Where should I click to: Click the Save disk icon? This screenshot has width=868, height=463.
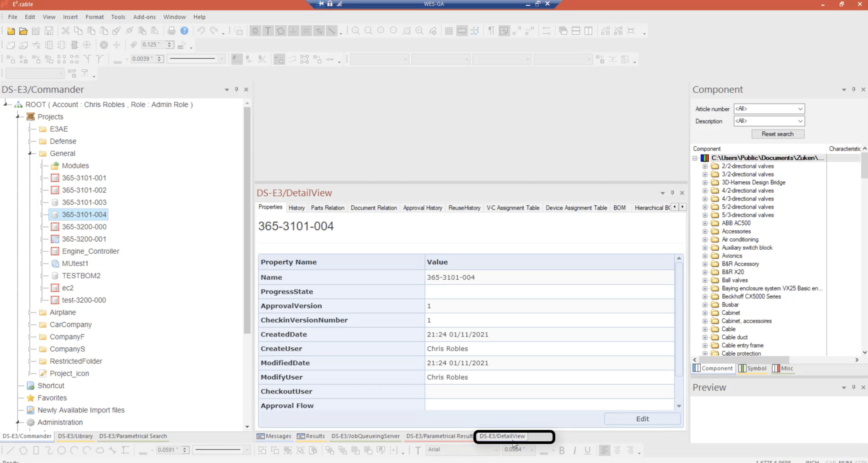point(49,31)
